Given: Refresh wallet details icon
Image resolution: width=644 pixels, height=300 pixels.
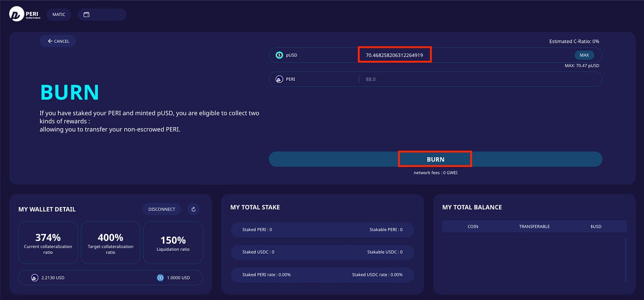Looking at the screenshot, I should (x=194, y=209).
